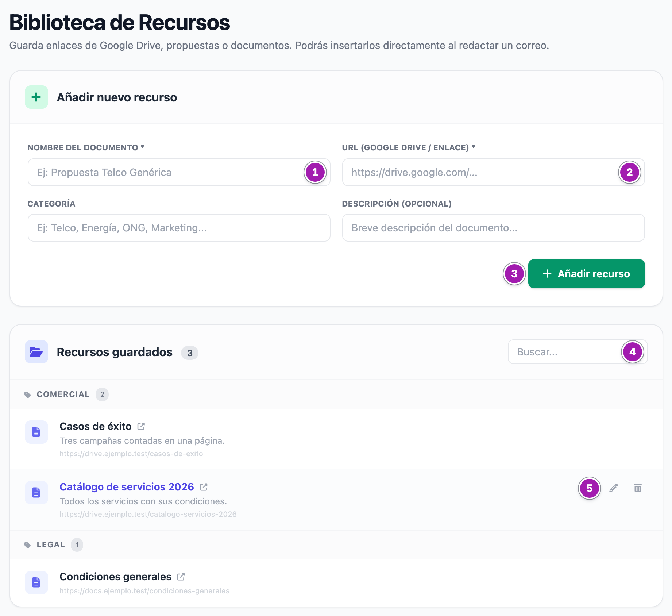Click 'Tres campañas contadas en una página.' description

click(142, 441)
